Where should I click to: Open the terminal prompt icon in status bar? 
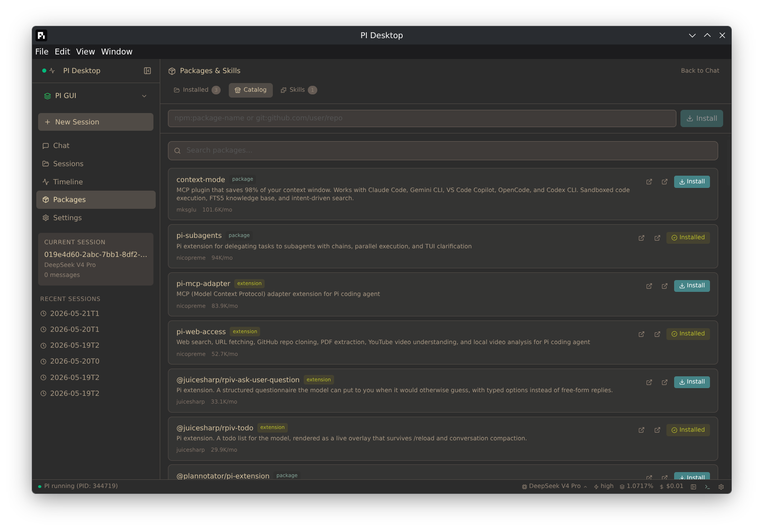[707, 487]
